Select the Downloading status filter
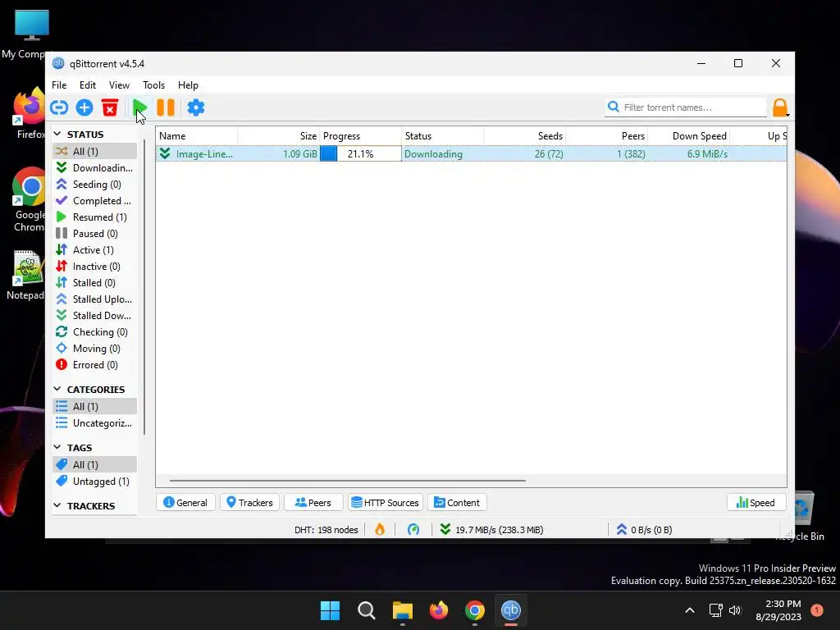Screen dimensions: 840x630 point(95,167)
